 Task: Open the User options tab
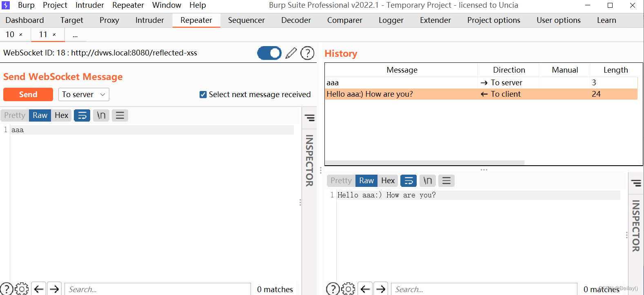click(x=559, y=20)
